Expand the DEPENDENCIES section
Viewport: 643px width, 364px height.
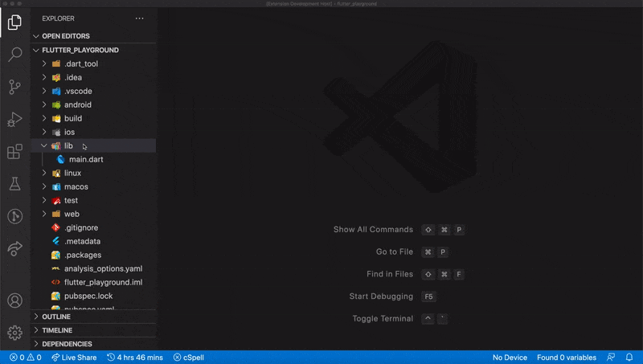click(93, 343)
